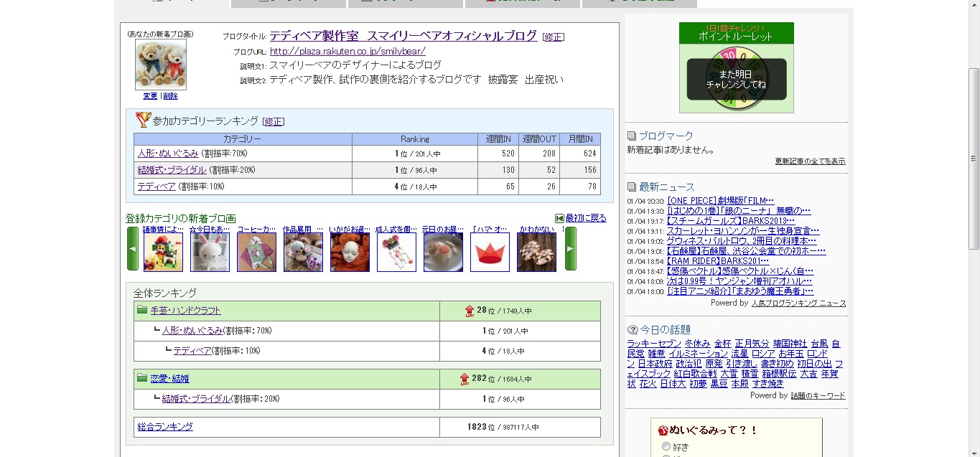Open the 恋愛・結婚 ranking link
The width and height of the screenshot is (980, 457).
170,378
